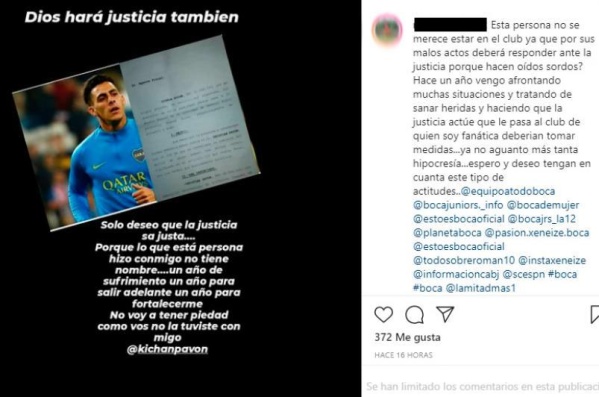
Task: Visit @informacioncabj profile
Action: click(x=456, y=274)
